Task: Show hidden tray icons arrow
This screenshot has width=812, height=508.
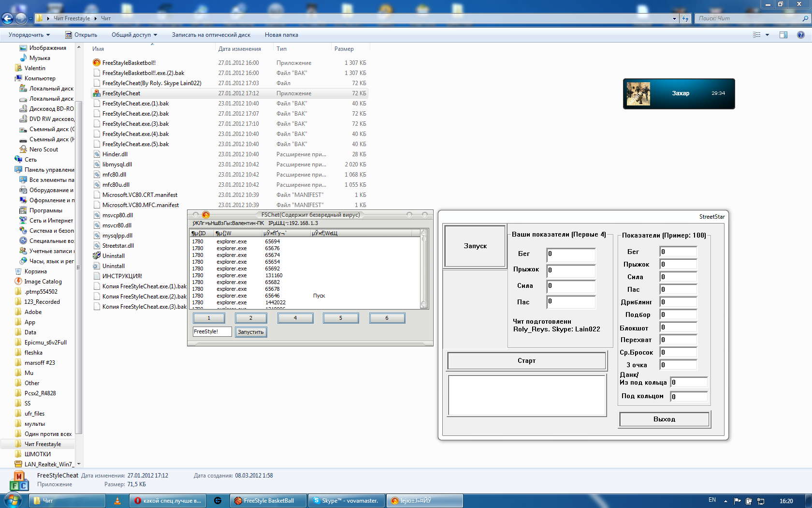Action: (725, 501)
